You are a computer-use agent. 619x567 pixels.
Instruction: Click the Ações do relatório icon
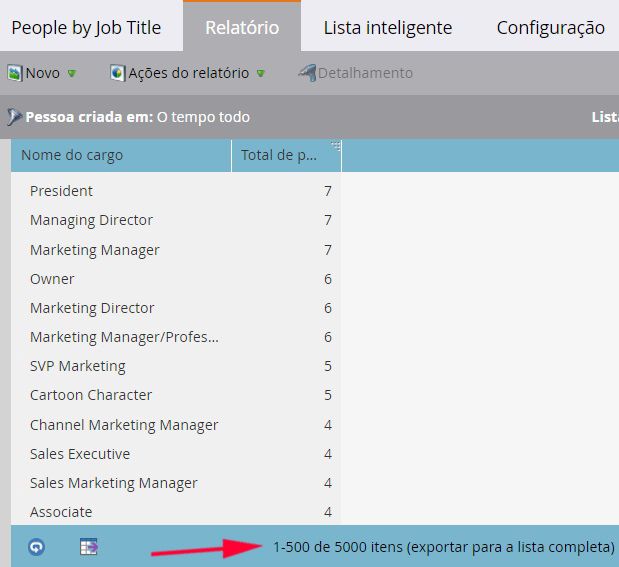click(x=117, y=73)
